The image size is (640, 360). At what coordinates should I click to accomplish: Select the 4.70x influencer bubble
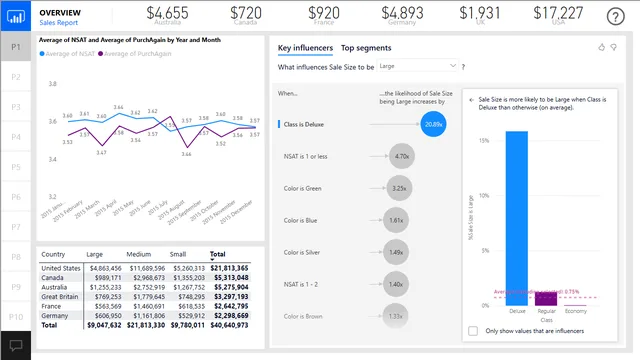coord(402,156)
